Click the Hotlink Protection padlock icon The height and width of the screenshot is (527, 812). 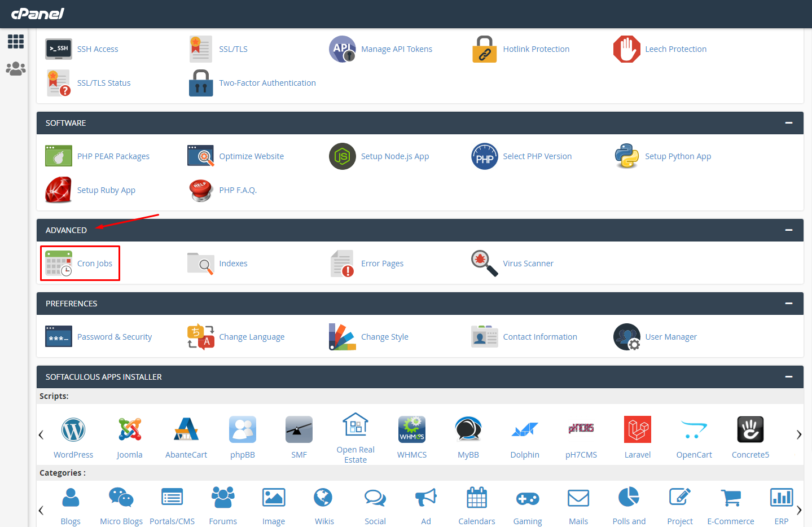485,49
